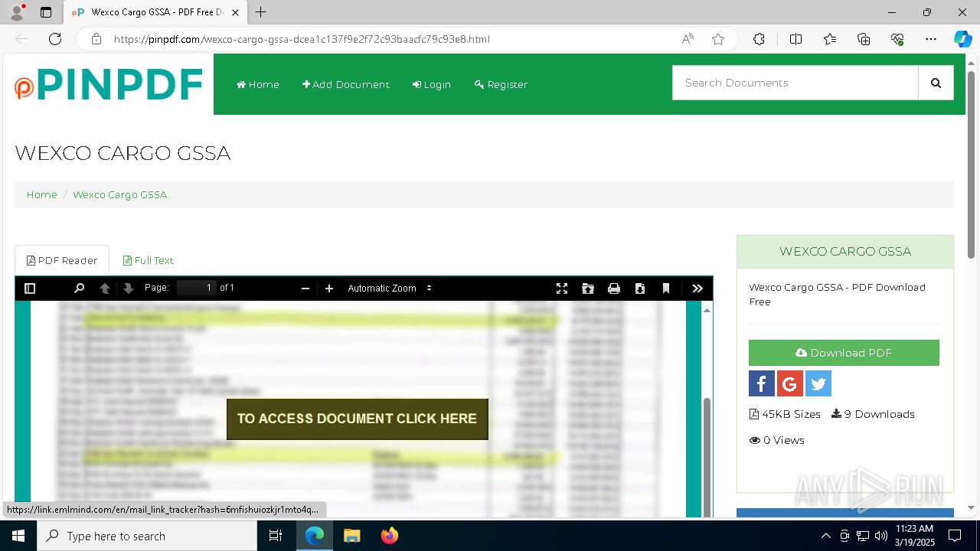The height and width of the screenshot is (551, 980).
Task: Open Edge Settings and more menu
Action: click(931, 39)
